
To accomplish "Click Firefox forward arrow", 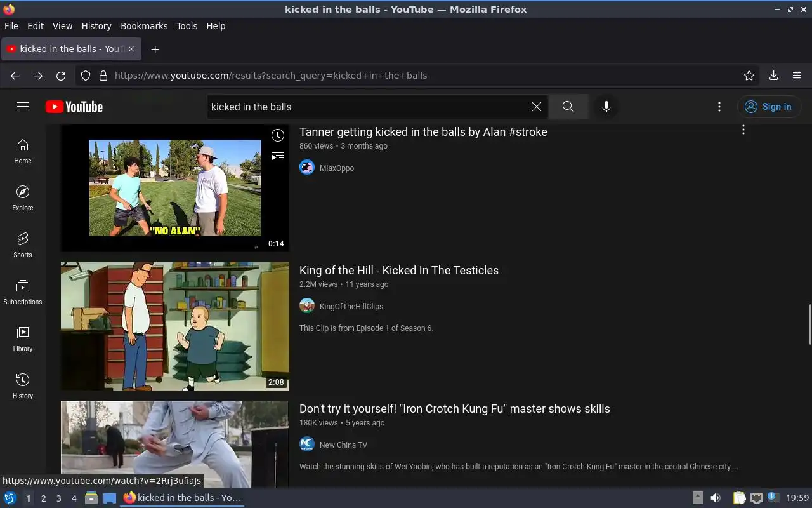I will [x=38, y=76].
